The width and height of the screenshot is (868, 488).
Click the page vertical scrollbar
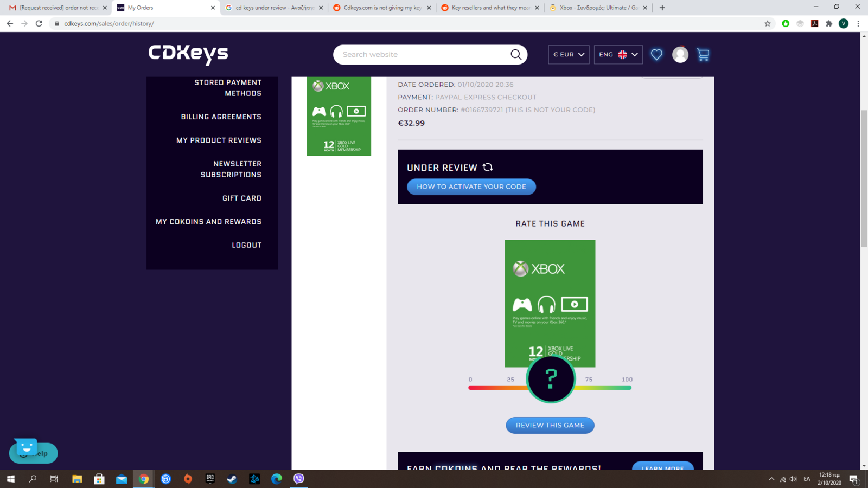864,179
